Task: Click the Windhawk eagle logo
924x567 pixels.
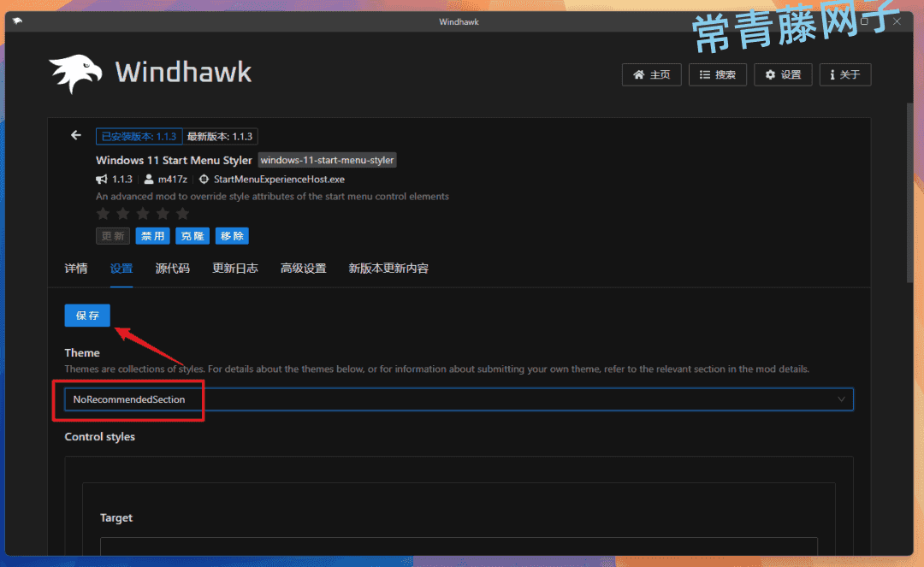Action: pos(75,73)
